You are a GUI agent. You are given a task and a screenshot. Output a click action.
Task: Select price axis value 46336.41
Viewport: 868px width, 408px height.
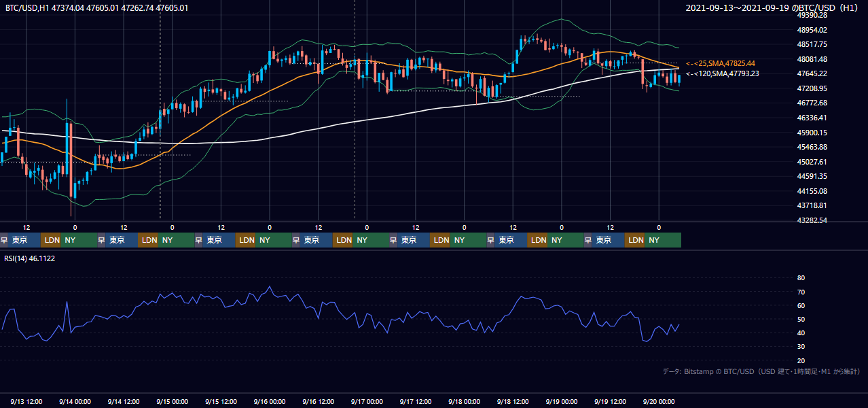[x=812, y=118]
